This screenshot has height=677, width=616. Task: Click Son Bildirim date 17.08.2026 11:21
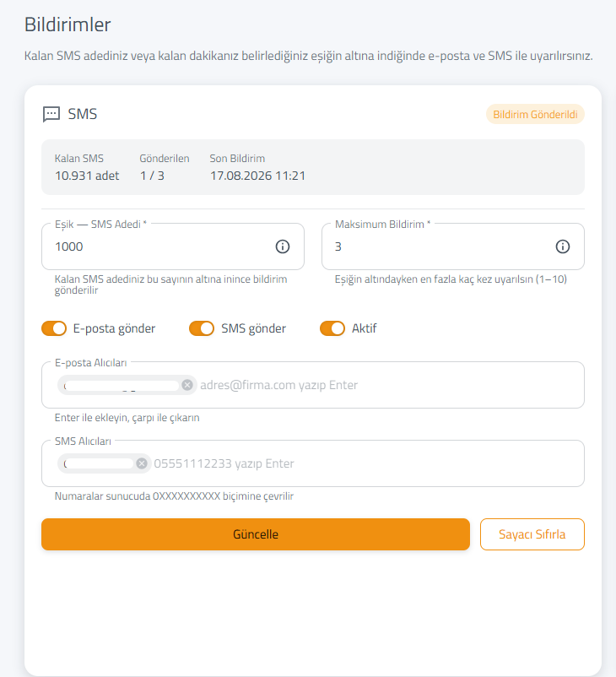[257, 176]
